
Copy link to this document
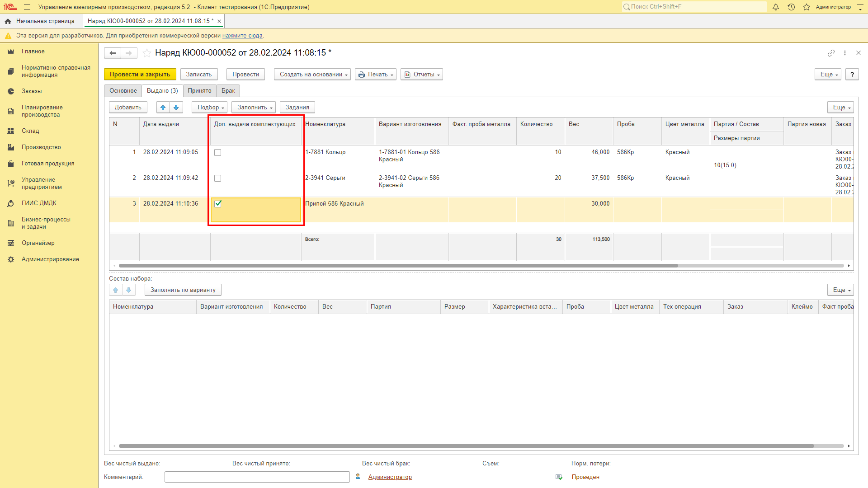click(x=831, y=53)
